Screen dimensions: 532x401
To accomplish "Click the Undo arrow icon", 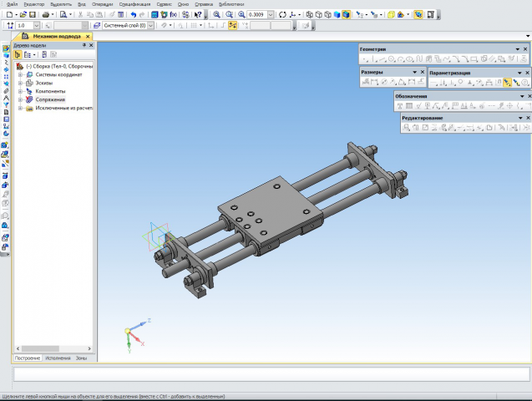I will pos(134,14).
